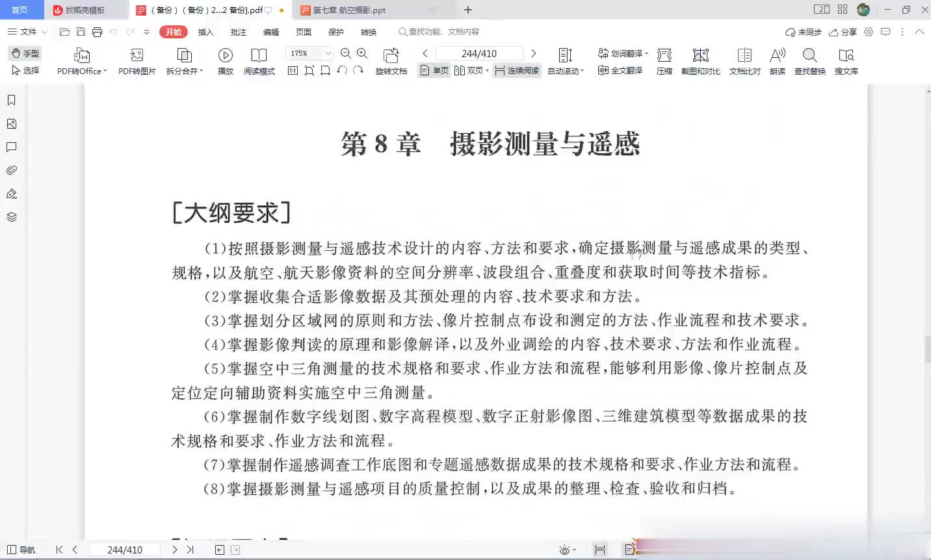Open the bookmark panel in left sidebar
This screenshot has width=931, height=560.
click(x=11, y=100)
